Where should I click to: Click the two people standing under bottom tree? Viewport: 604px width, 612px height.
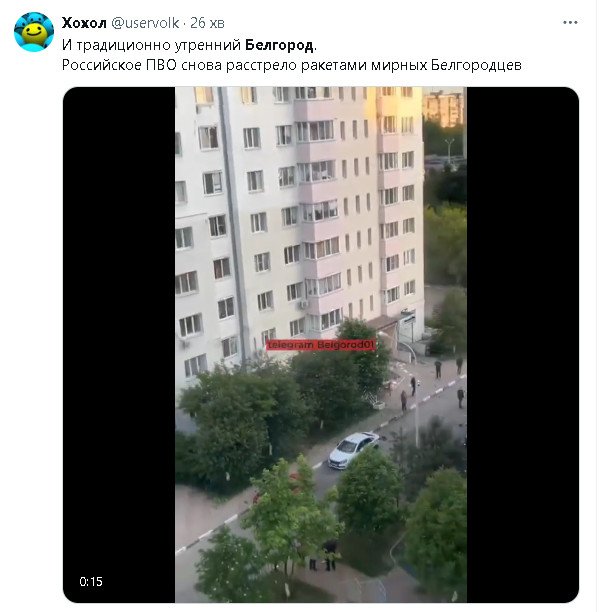323,556
